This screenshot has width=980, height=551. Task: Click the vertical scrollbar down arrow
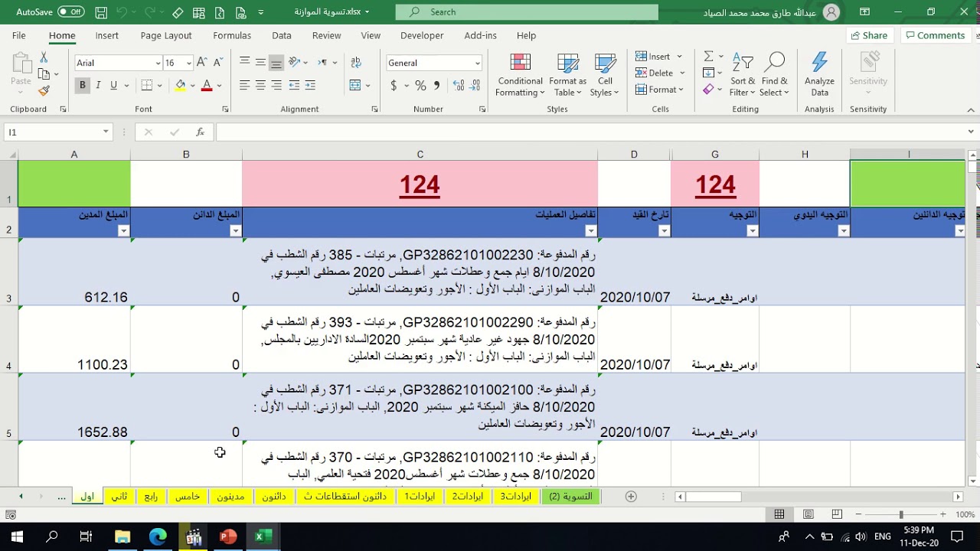[x=972, y=481]
